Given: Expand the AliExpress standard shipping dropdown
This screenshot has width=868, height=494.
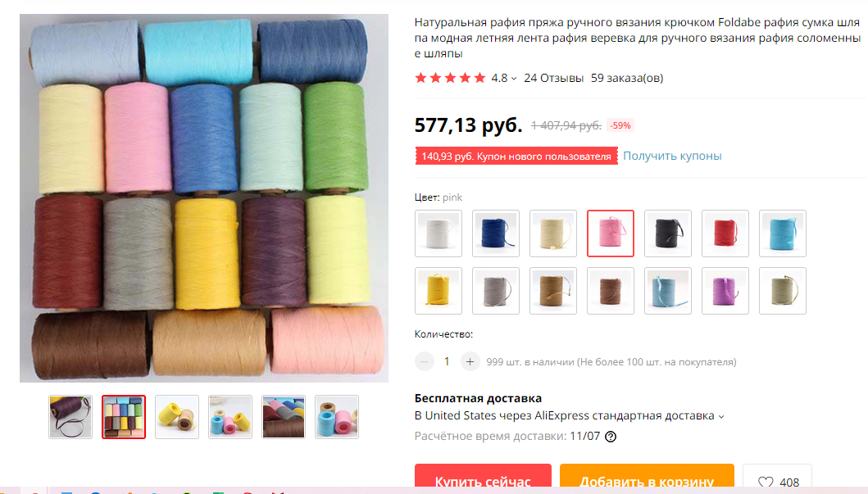Looking at the screenshot, I should (721, 416).
